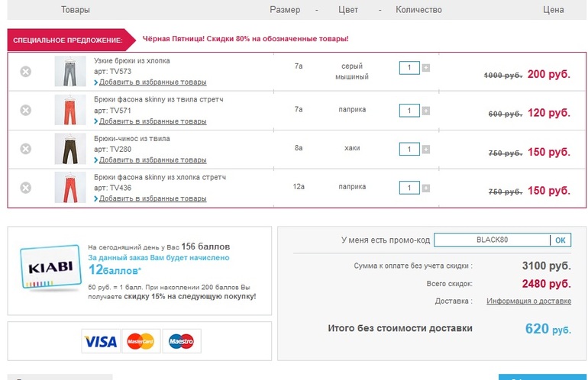588x380 pixels.
Task: Click the promo code field with BLACK80
Action: click(492, 240)
